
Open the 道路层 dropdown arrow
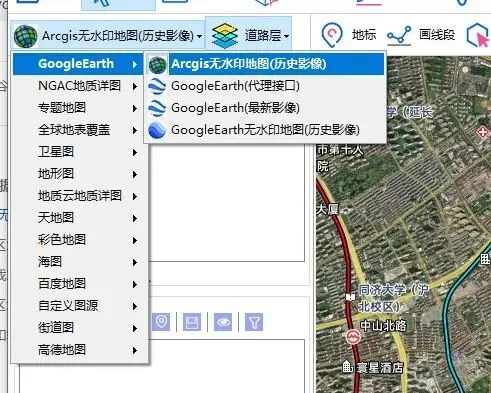click(x=287, y=36)
